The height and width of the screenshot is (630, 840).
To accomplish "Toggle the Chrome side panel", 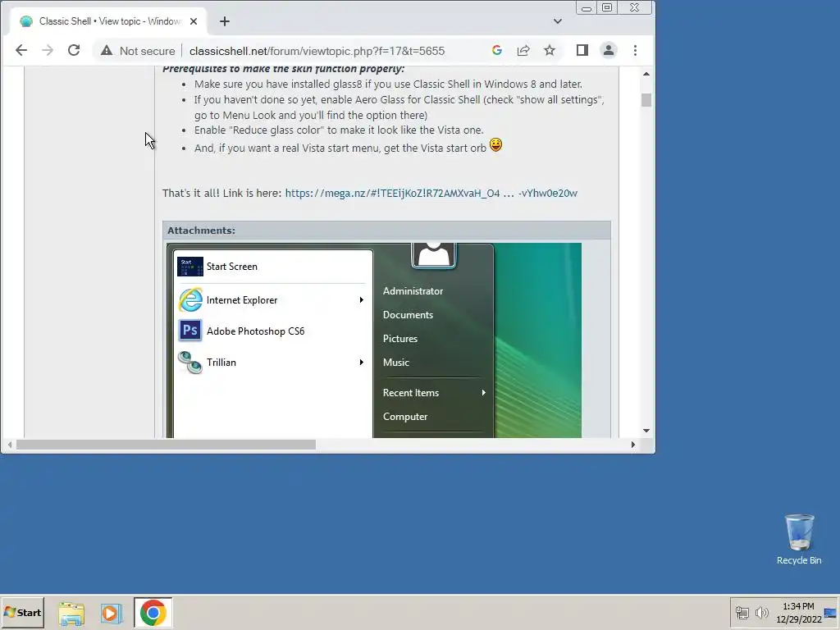I will pyautogui.click(x=582, y=50).
